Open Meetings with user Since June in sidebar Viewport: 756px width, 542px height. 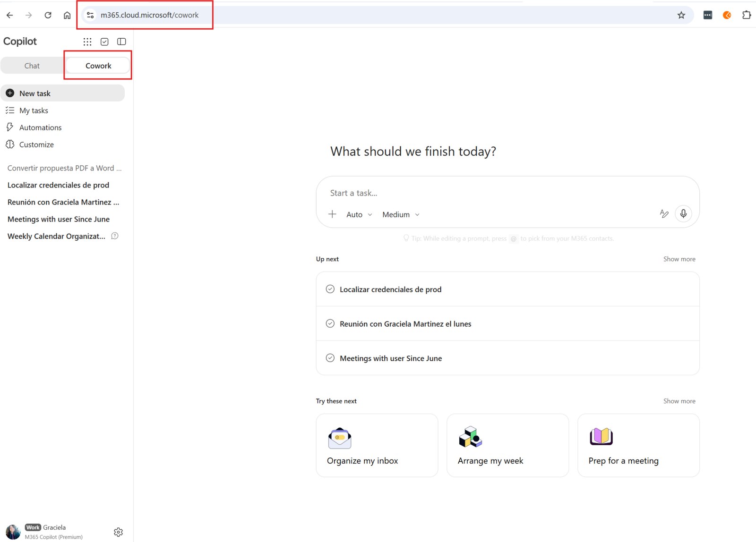click(59, 219)
